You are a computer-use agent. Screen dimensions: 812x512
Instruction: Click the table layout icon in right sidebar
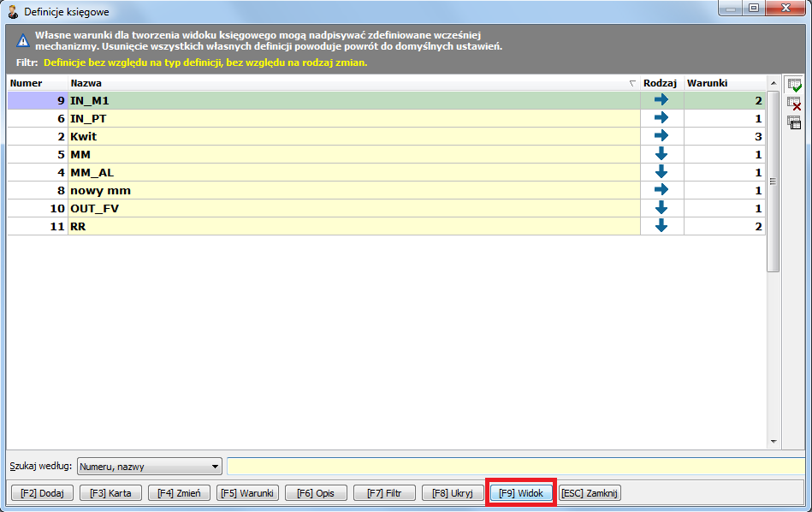tap(794, 122)
